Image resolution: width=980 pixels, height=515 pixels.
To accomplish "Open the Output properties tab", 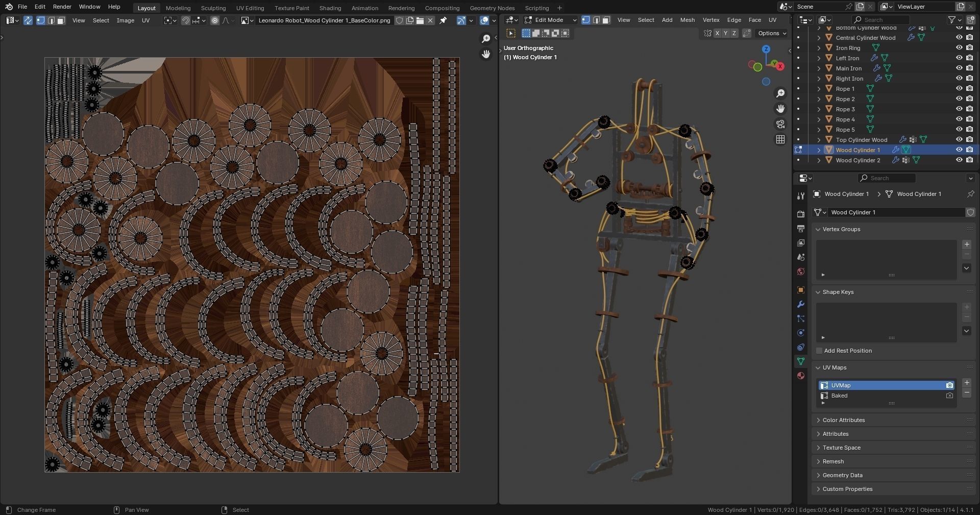I will tap(801, 228).
